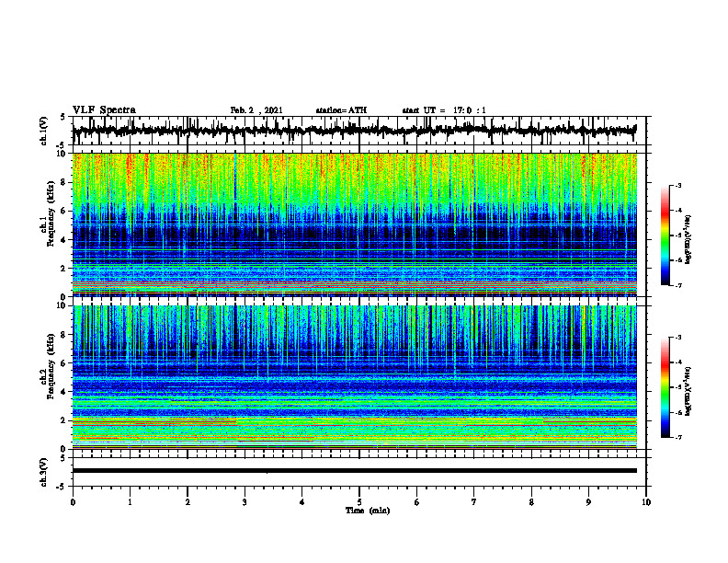This screenshot has width=728, height=563.
Task: Click the ch.2 spectrogram color bar
Action: [665, 387]
